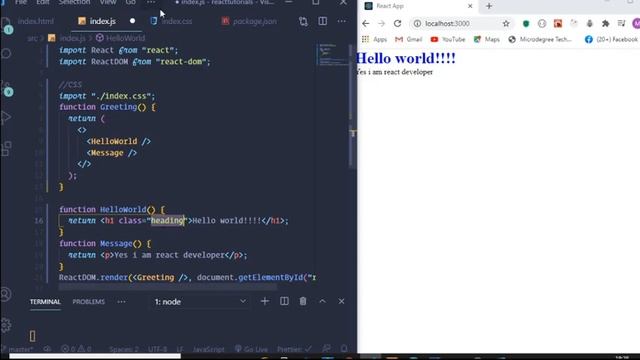Open Search view in VS Code activity bar
The image size is (640, 360).
[x=7, y=53]
